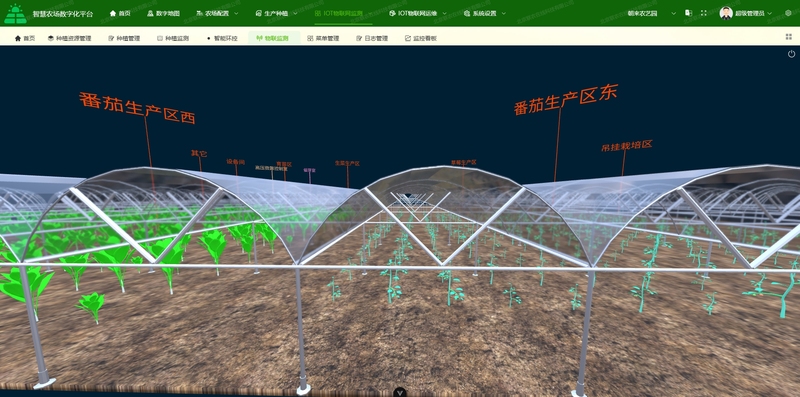Viewport: 800px width, 397px height.
Task: Click the document icon beside farm selector
Action: click(688, 13)
